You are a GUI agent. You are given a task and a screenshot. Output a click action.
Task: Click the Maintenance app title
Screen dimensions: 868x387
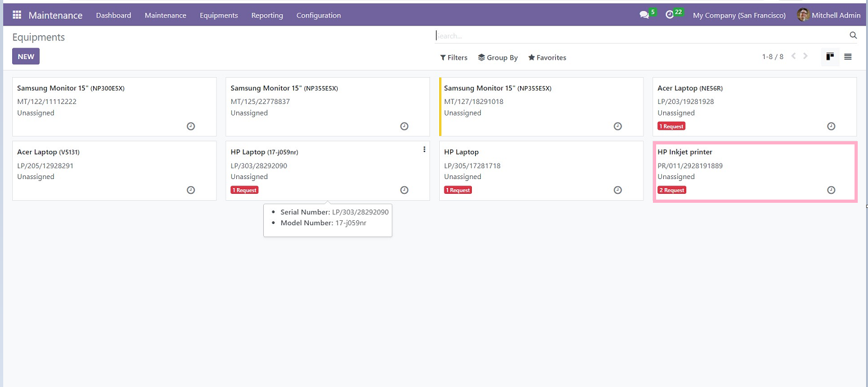(x=55, y=15)
